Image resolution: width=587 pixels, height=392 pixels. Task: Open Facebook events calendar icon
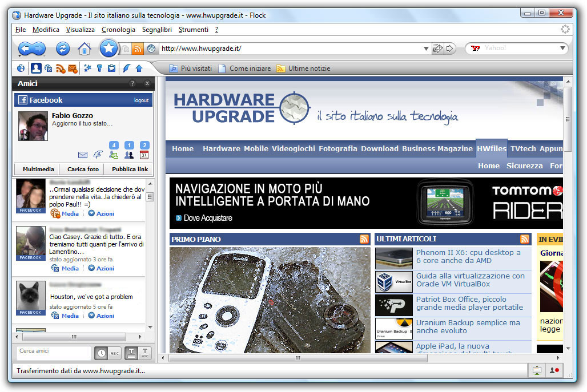[x=144, y=155]
